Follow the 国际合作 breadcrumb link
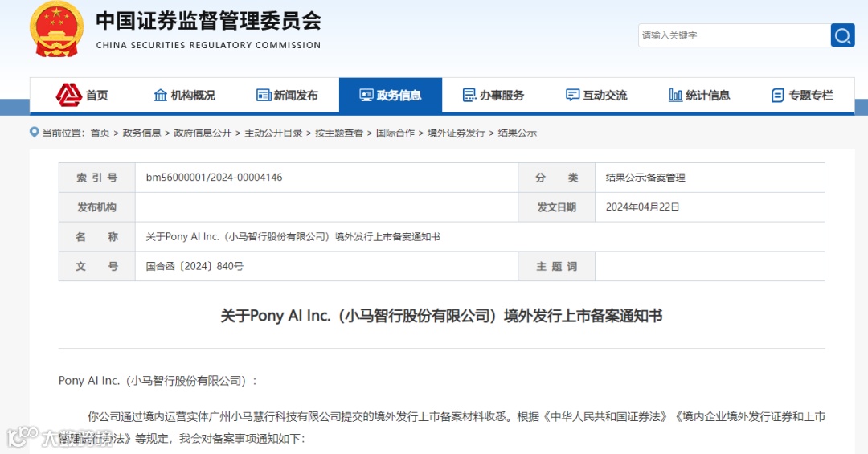The height and width of the screenshot is (454, 868). point(395,133)
